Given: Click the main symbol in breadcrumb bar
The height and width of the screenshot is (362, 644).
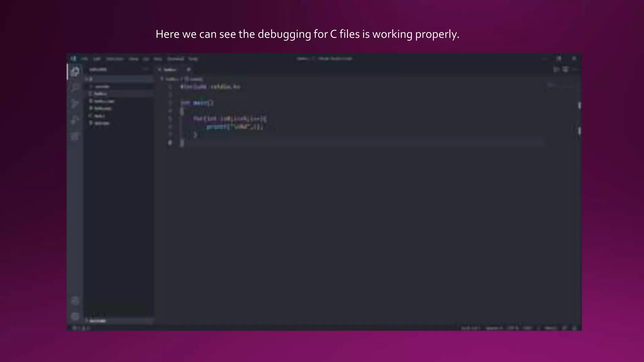Looking at the screenshot, I should point(194,79).
